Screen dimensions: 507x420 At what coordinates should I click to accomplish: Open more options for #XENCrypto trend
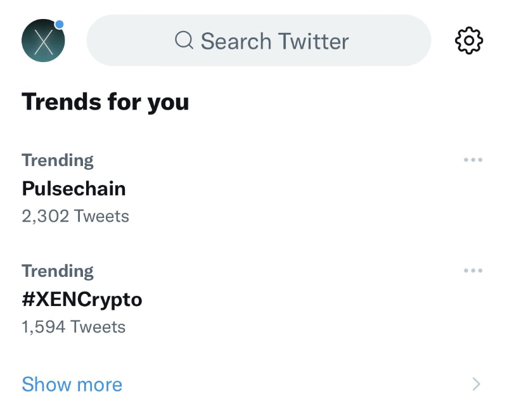[x=473, y=270]
